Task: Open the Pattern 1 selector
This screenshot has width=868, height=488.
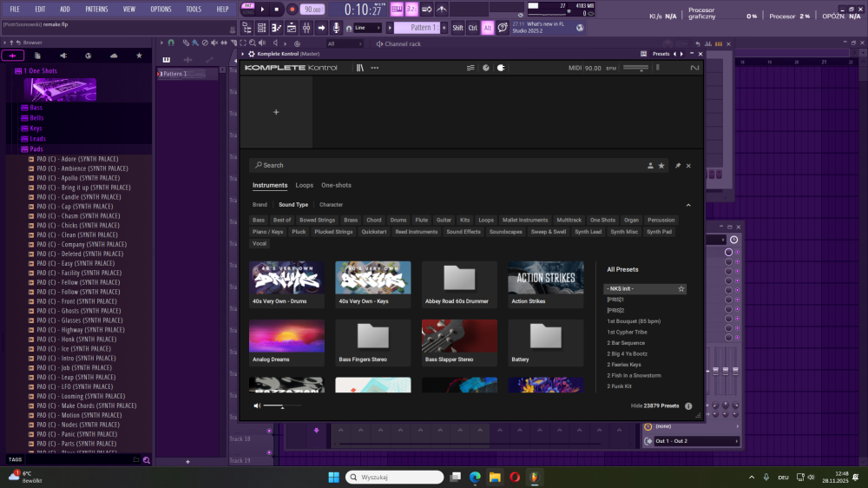Action: click(417, 28)
